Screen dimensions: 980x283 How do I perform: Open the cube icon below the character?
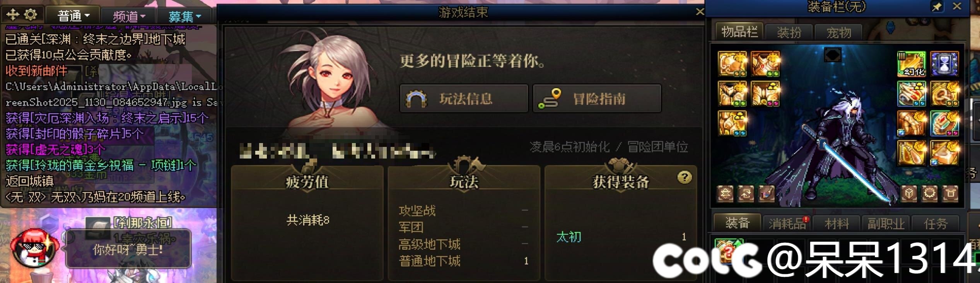tap(909, 194)
